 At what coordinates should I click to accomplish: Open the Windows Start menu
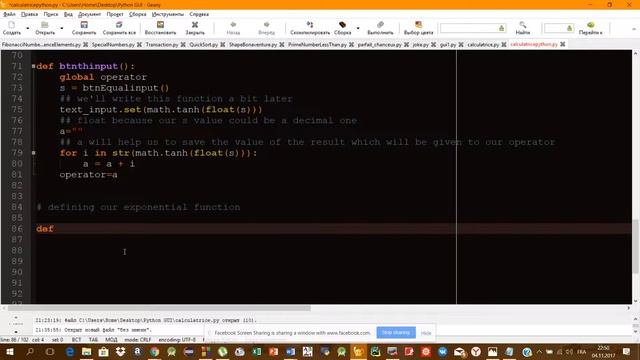pyautogui.click(x=9, y=351)
